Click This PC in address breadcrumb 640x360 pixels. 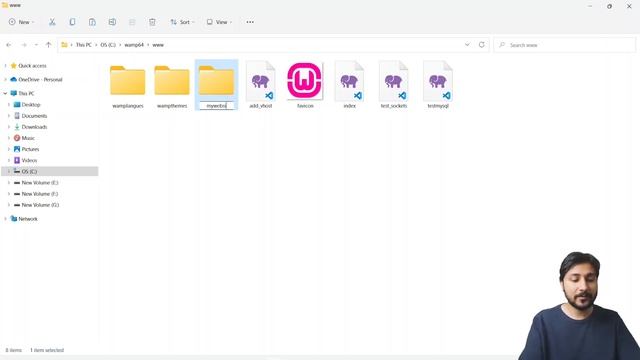[x=84, y=45]
